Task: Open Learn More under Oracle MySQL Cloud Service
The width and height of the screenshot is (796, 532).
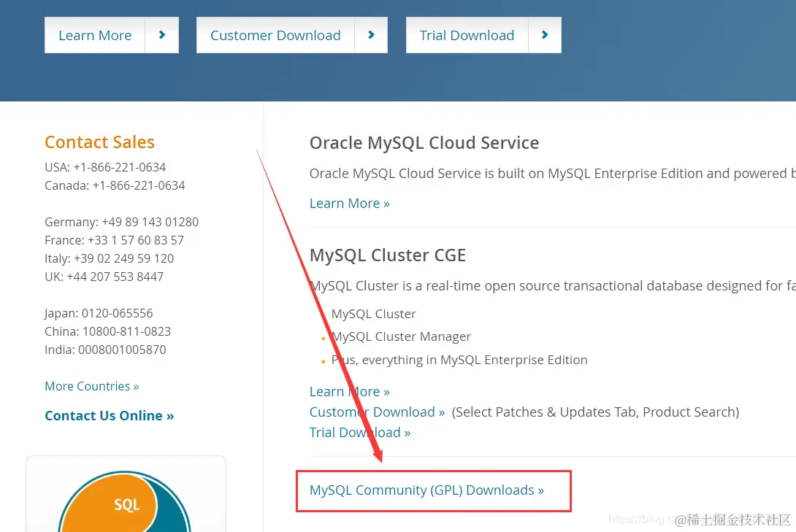Action: tap(349, 204)
